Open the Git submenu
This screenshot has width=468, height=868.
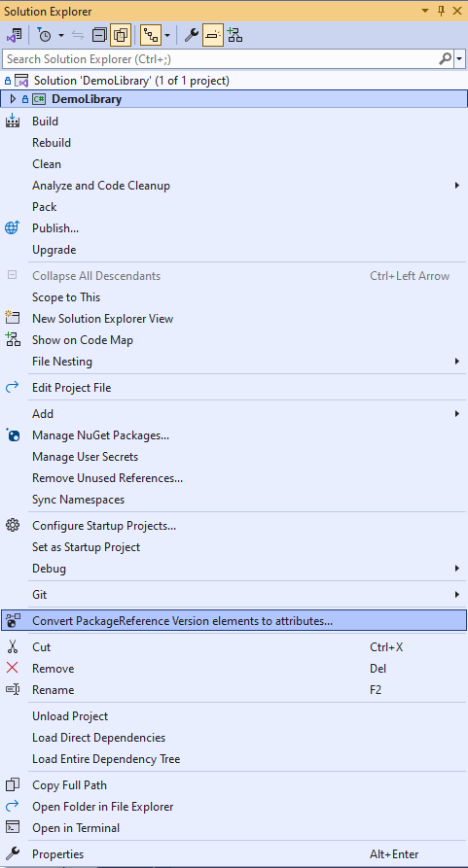click(234, 595)
